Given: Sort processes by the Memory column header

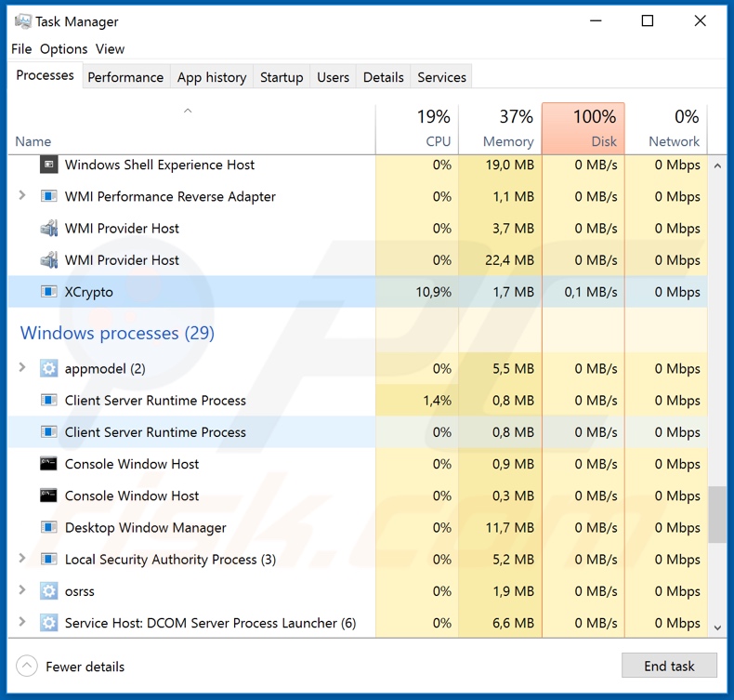Looking at the screenshot, I should [x=499, y=129].
